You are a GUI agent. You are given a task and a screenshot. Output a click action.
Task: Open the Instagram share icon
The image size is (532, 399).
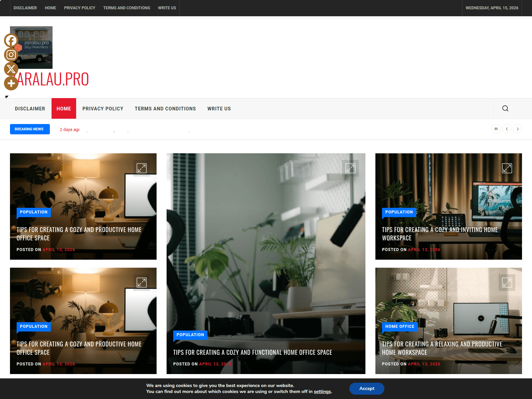click(x=11, y=55)
